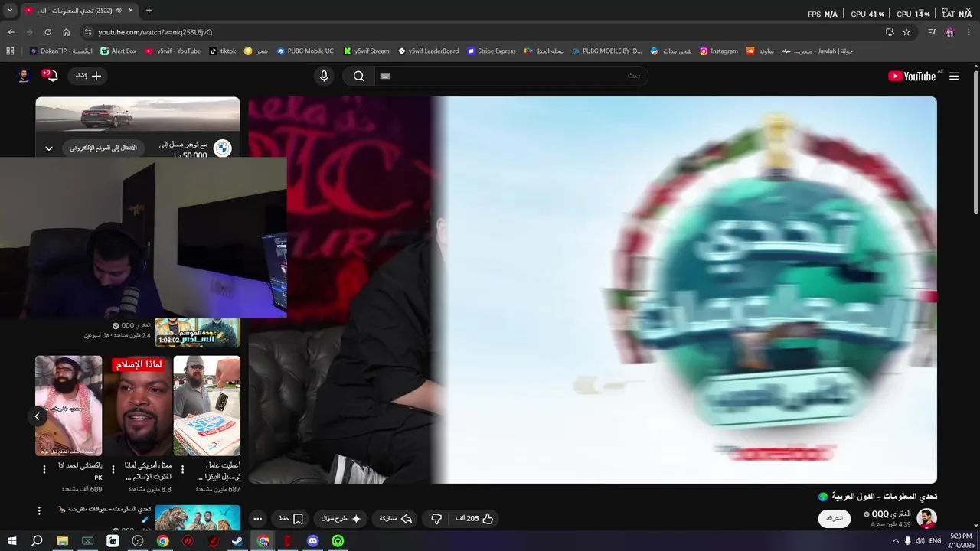
Task: Click the Chrome home button
Action: pos(67,32)
